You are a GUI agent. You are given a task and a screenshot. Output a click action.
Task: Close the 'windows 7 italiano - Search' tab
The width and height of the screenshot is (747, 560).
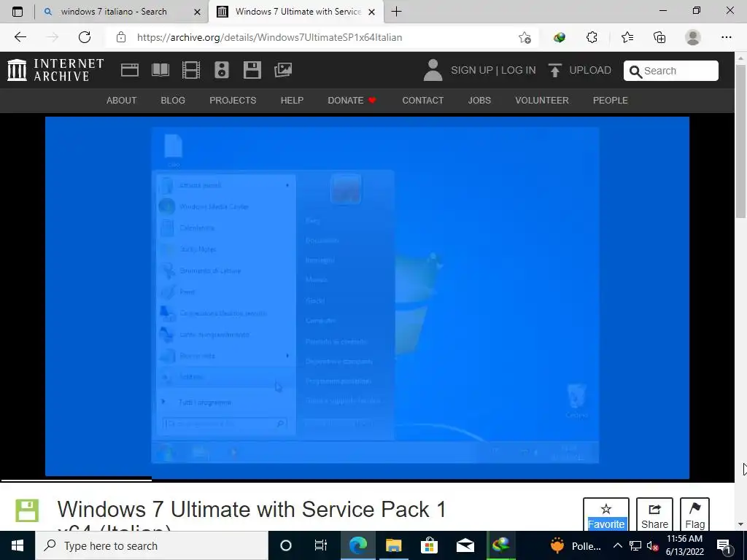point(197,12)
